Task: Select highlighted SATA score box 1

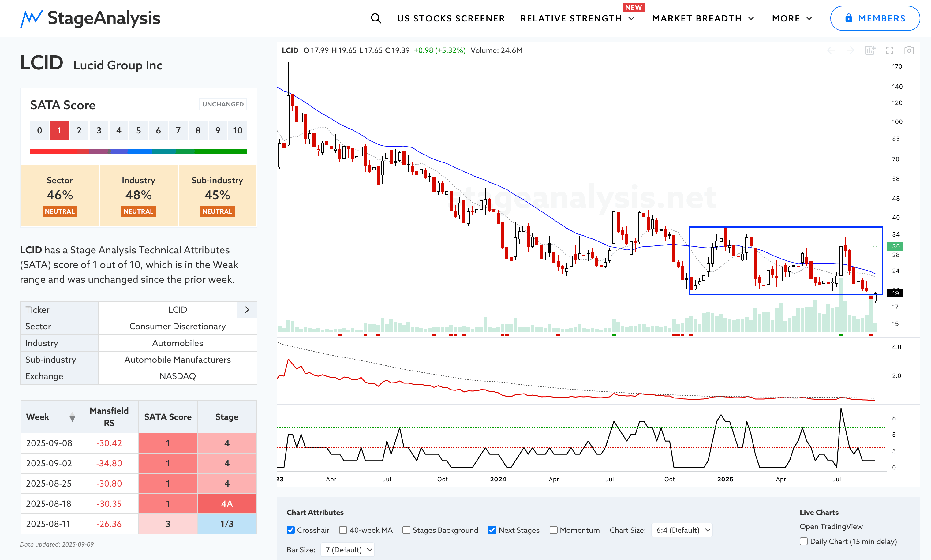Action: [x=59, y=131]
